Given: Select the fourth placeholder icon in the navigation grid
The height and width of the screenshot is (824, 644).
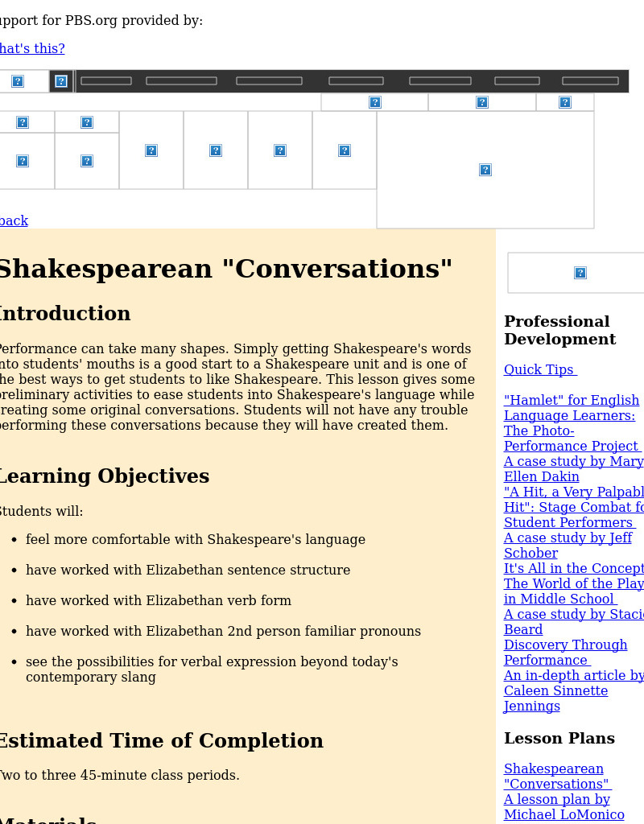Looking at the screenshot, I should pos(216,150).
